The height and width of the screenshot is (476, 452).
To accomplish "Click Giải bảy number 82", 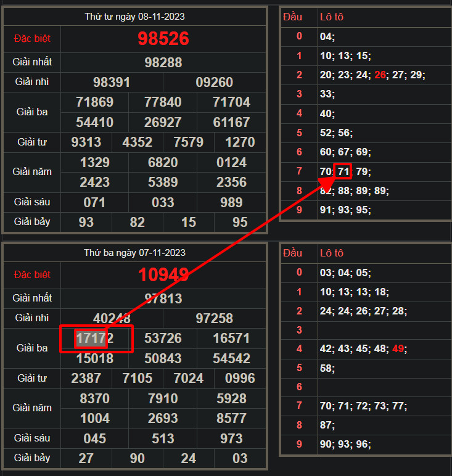I will [137, 222].
